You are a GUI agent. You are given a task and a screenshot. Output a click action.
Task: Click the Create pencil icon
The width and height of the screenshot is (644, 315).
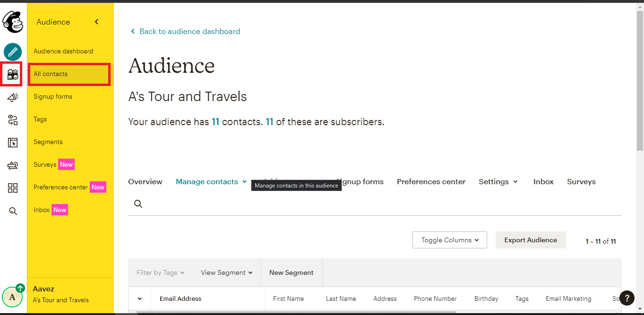click(13, 51)
